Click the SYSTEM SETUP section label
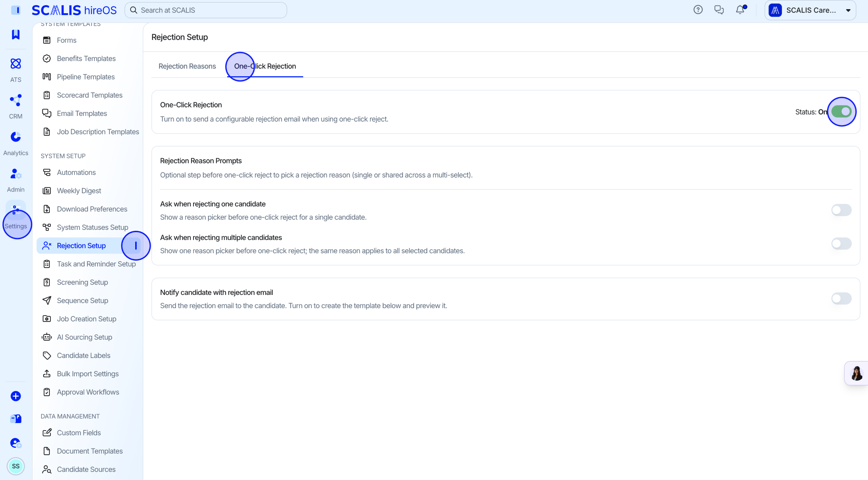The width and height of the screenshot is (868, 480). 63,156
